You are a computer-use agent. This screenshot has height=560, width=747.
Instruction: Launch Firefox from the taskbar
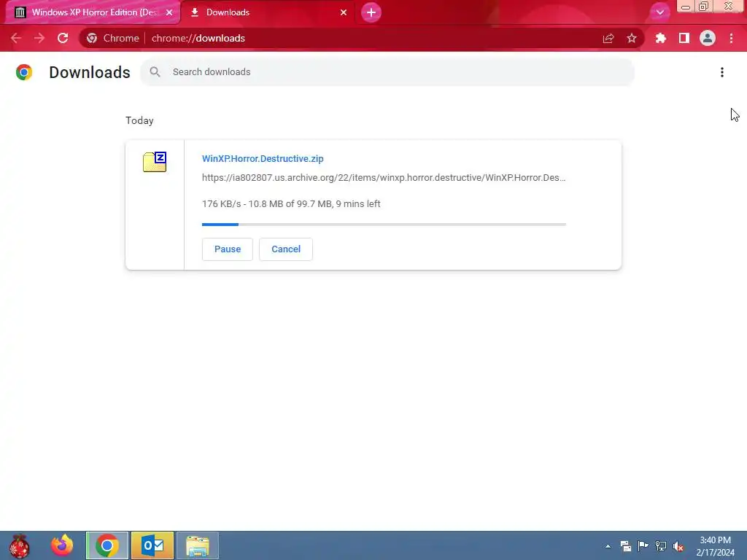(63, 545)
